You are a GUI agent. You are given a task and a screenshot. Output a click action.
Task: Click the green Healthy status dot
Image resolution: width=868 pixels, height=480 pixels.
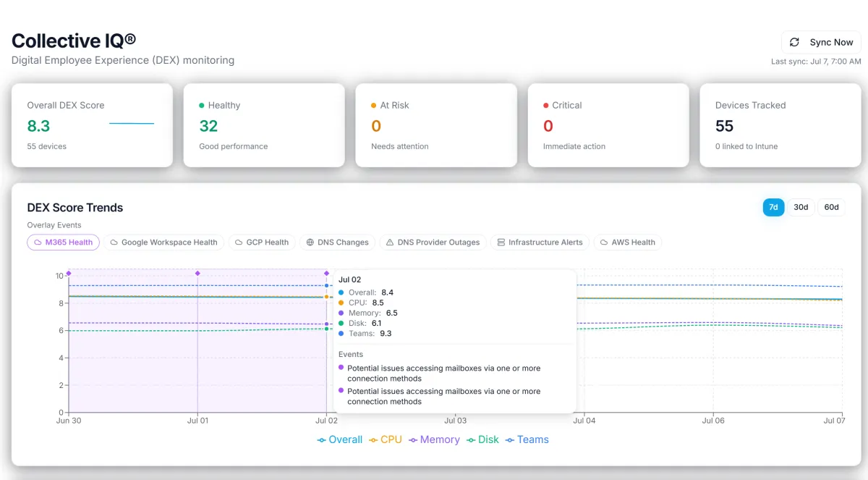click(202, 105)
